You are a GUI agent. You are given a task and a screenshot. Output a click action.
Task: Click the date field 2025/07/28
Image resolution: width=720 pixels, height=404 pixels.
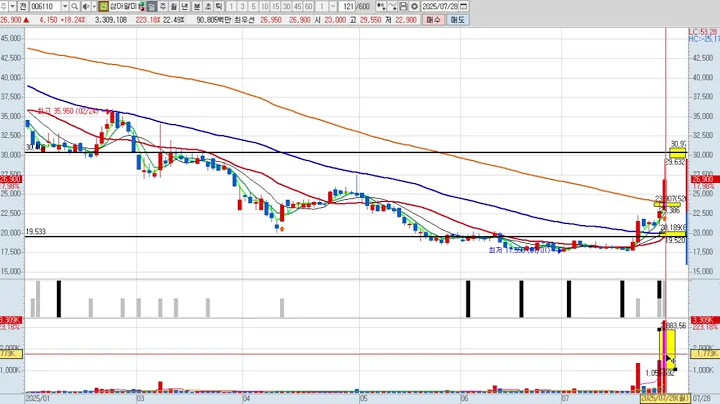pos(440,6)
